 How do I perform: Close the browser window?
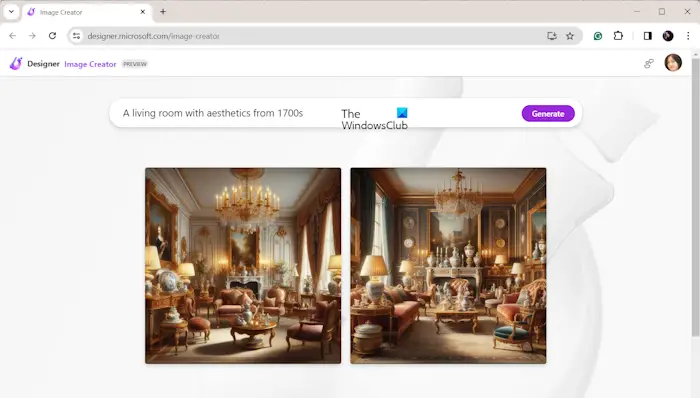(x=688, y=12)
